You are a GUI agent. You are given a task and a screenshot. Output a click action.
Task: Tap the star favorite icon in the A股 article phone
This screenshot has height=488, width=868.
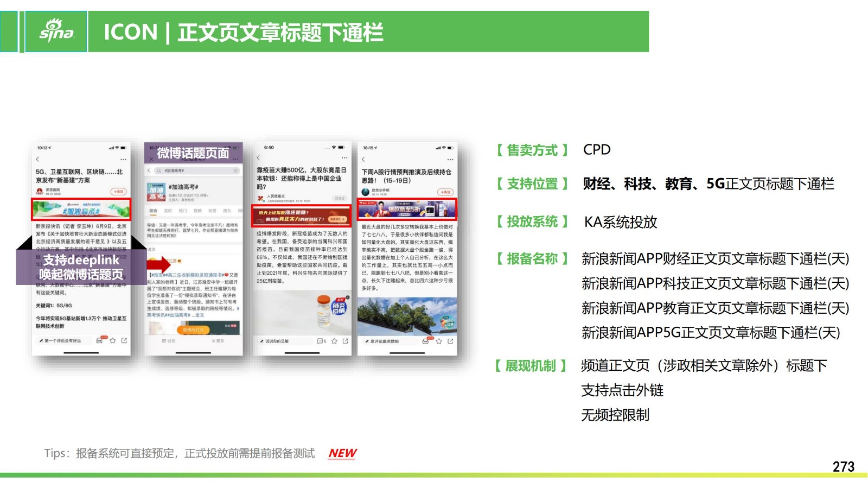(439, 341)
